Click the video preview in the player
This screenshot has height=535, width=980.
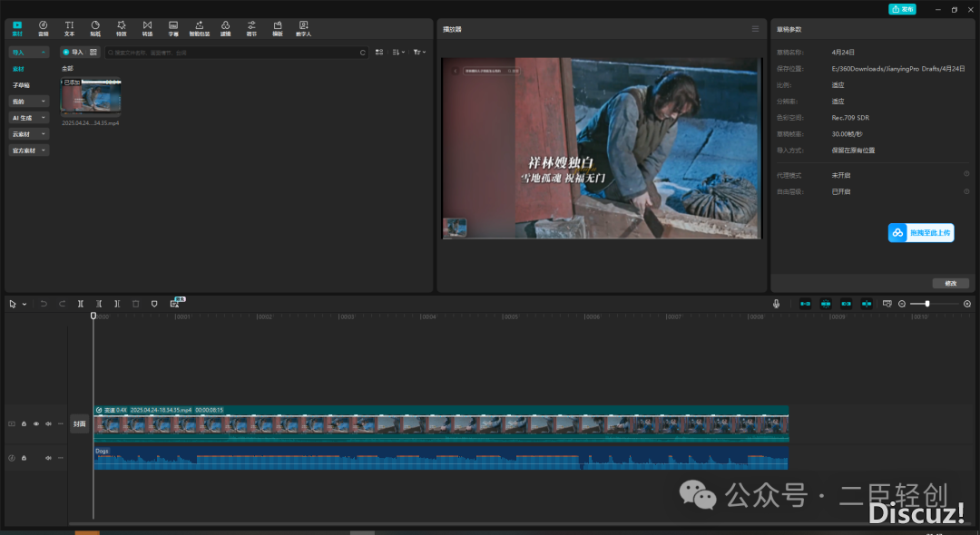tap(602, 148)
